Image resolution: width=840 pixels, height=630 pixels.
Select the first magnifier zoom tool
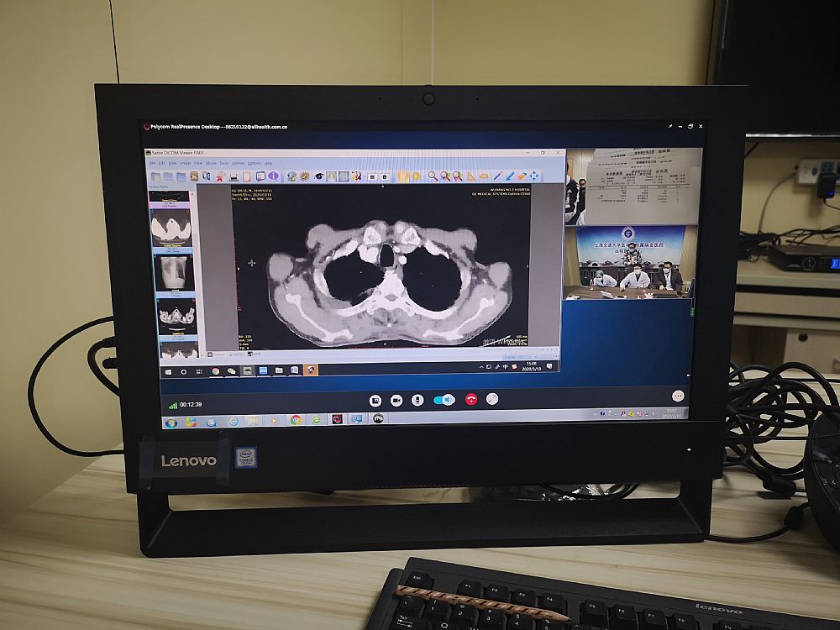click(x=433, y=176)
